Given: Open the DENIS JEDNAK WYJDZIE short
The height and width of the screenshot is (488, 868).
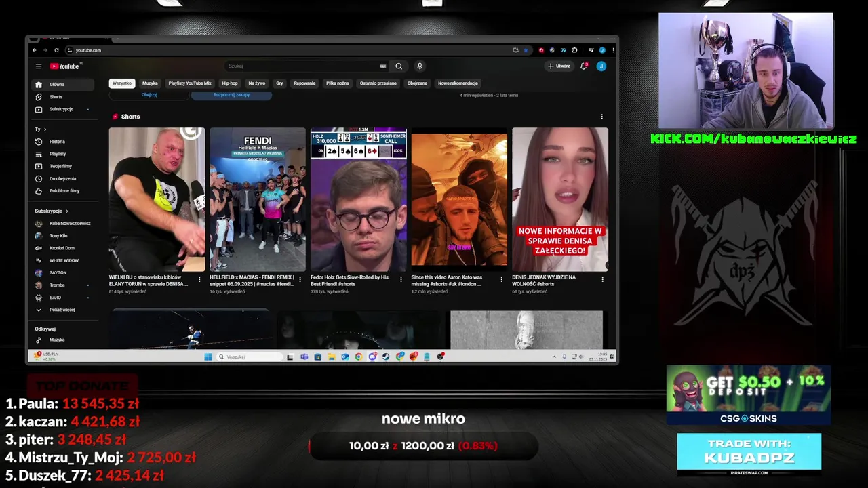Looking at the screenshot, I should pos(560,199).
